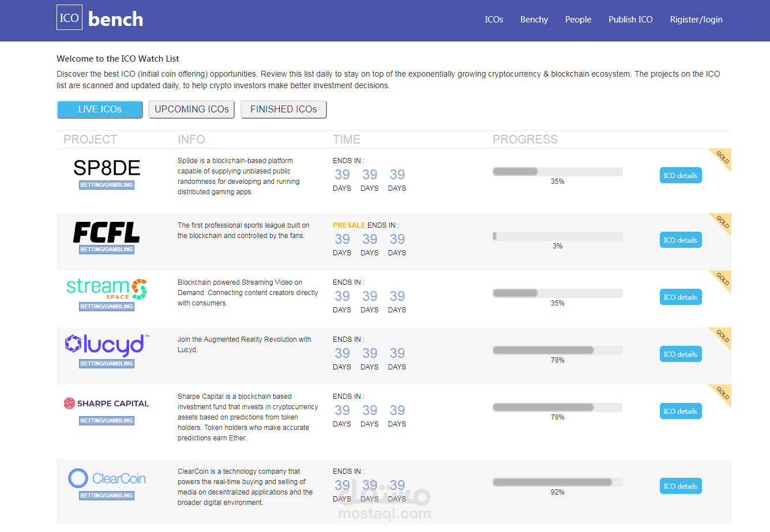The image size is (770, 532).
Task: Switch to the UPCOMING ICOs tab
Action: pyautogui.click(x=191, y=109)
